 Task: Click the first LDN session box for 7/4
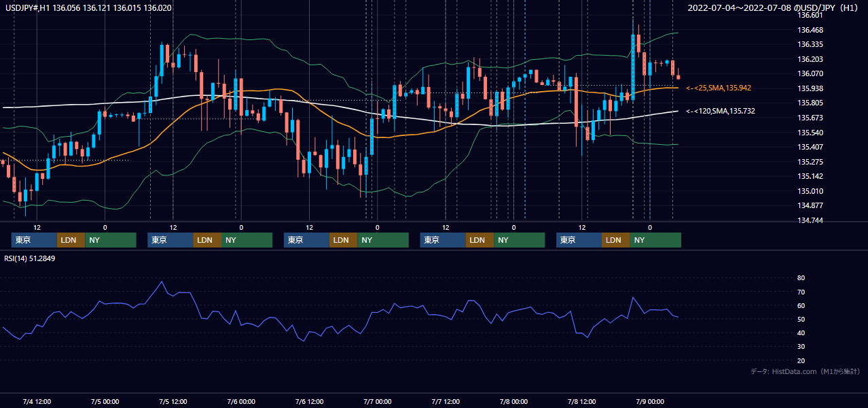[71, 240]
